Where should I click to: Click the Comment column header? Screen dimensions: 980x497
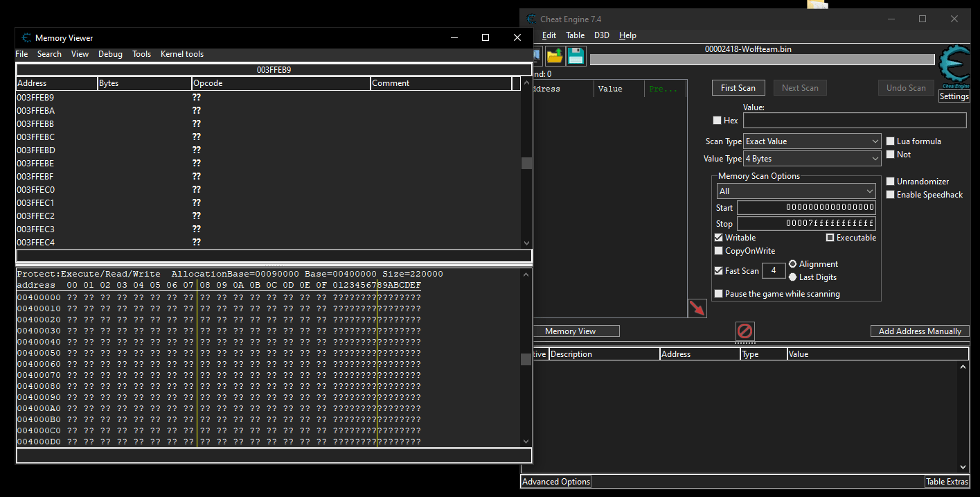point(441,83)
